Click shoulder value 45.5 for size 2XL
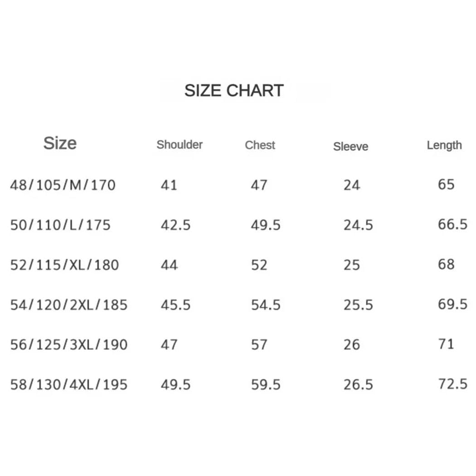 (175, 305)
